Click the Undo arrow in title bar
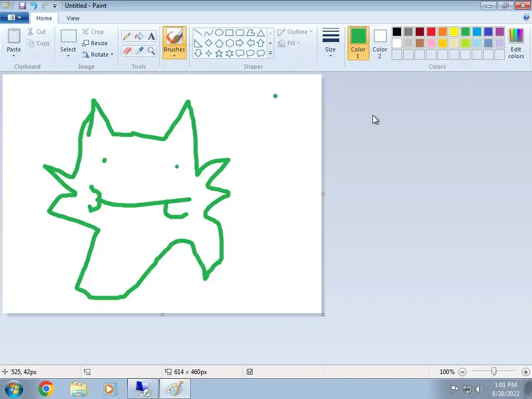The height and width of the screenshot is (399, 532). pyautogui.click(x=34, y=5)
